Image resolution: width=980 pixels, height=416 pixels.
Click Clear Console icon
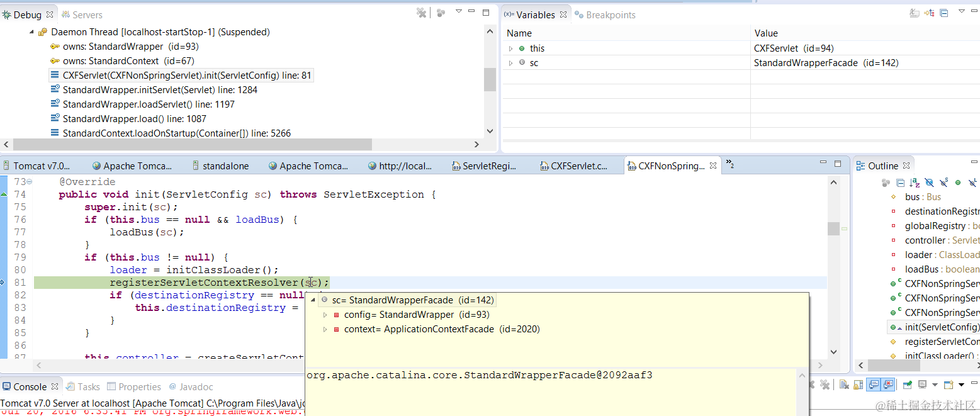point(844,385)
